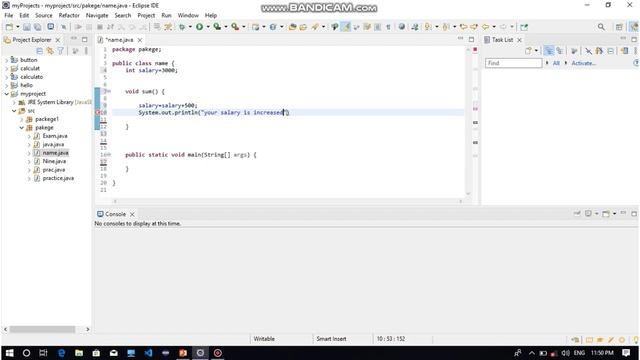Expand JRE System Library node
Screen dimensions: 640x360
click(x=14, y=102)
